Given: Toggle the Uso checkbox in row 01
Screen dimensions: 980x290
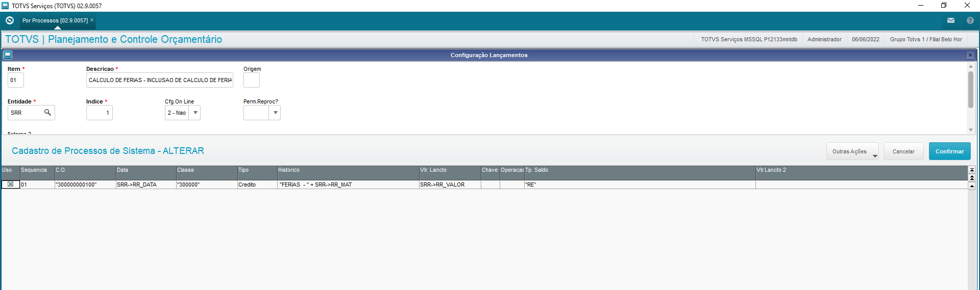Looking at the screenshot, I should (10, 184).
